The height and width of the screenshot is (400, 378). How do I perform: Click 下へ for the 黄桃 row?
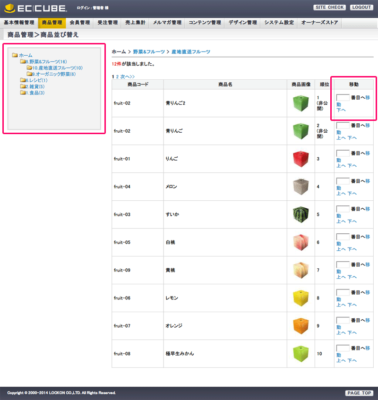point(352,277)
